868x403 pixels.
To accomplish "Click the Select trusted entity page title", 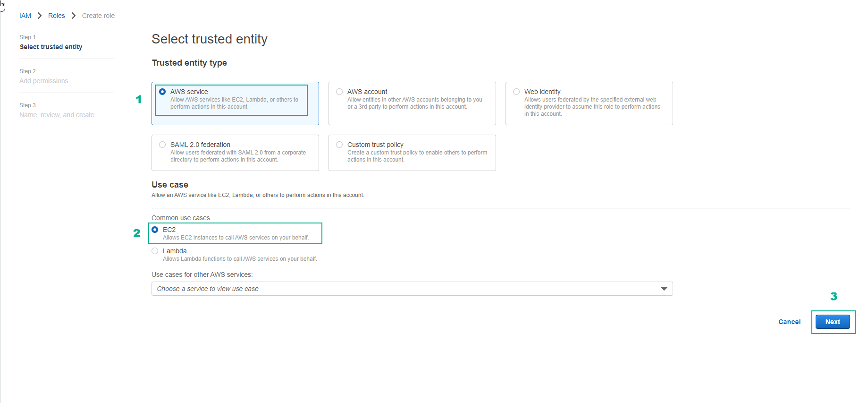I will tap(210, 39).
